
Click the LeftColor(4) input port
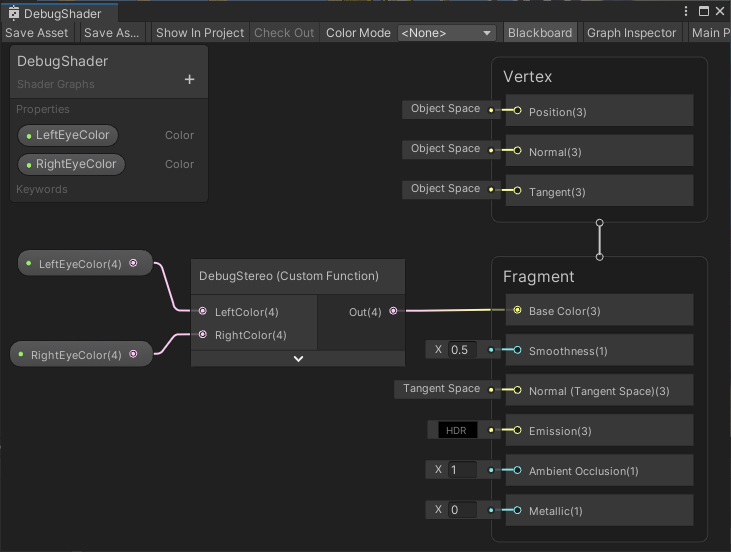(203, 312)
